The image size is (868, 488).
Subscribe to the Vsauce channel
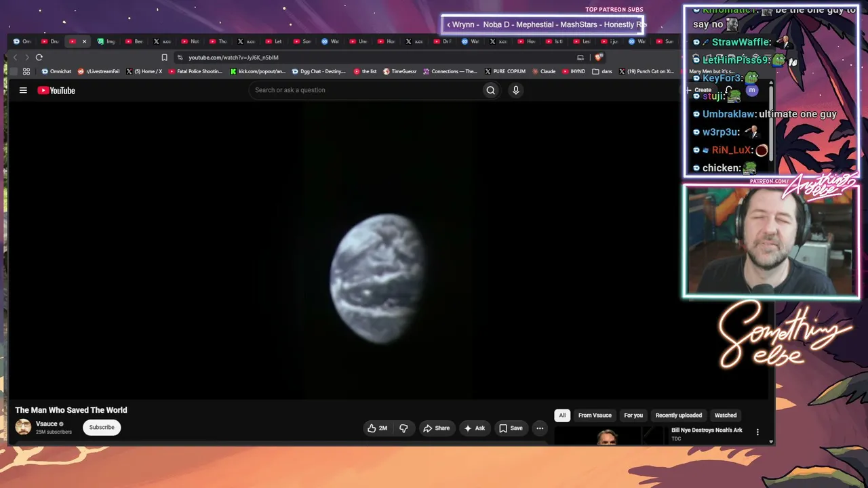(x=102, y=428)
